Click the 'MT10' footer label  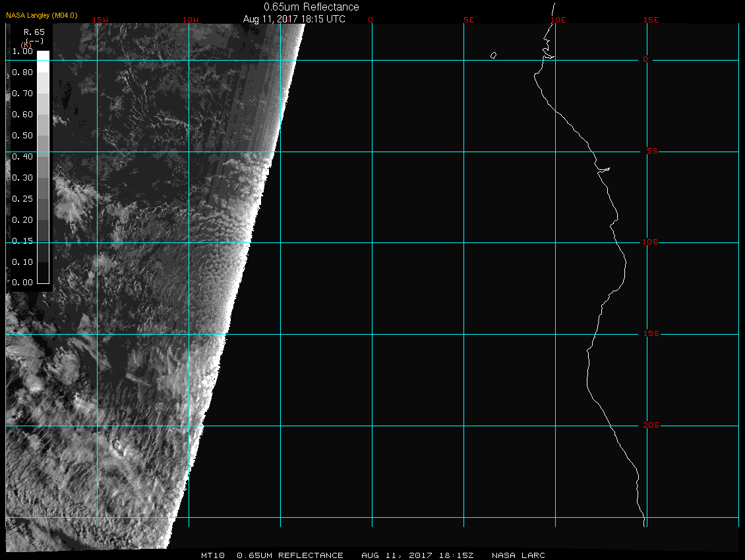point(213,555)
